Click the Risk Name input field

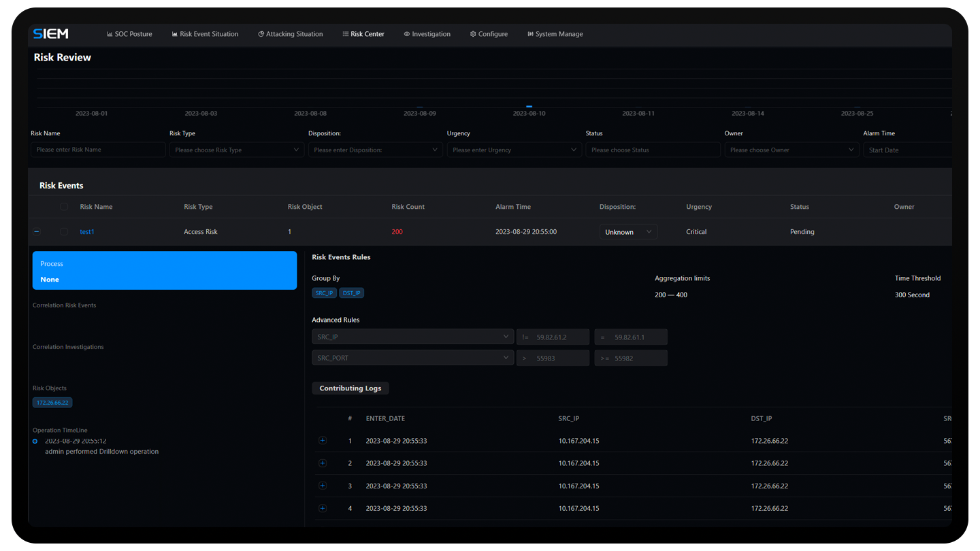pos(98,150)
